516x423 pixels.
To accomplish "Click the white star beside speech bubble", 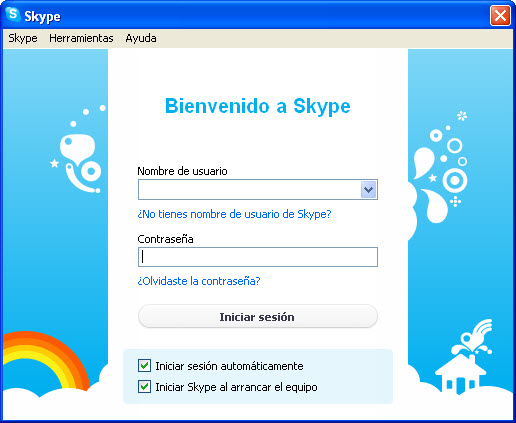I will [x=54, y=163].
